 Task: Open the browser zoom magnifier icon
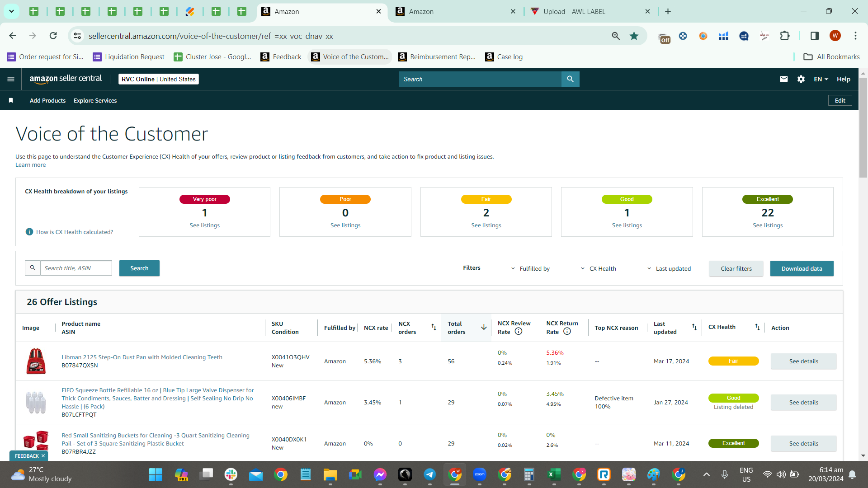click(x=616, y=36)
